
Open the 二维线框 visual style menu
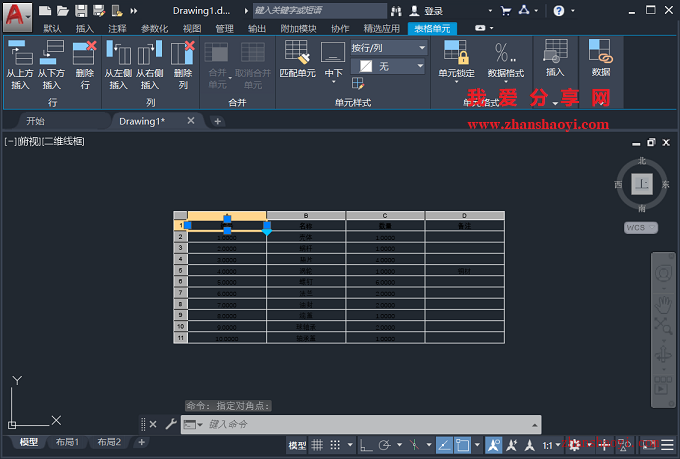click(63, 141)
